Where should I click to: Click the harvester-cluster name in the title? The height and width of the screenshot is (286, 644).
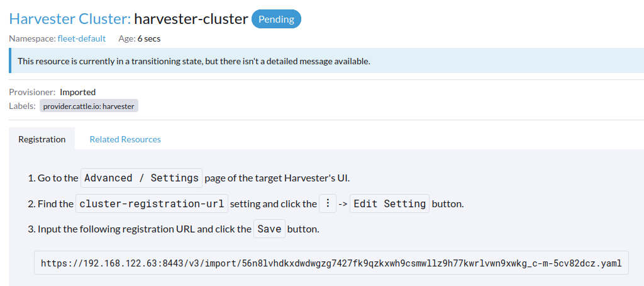(x=191, y=19)
